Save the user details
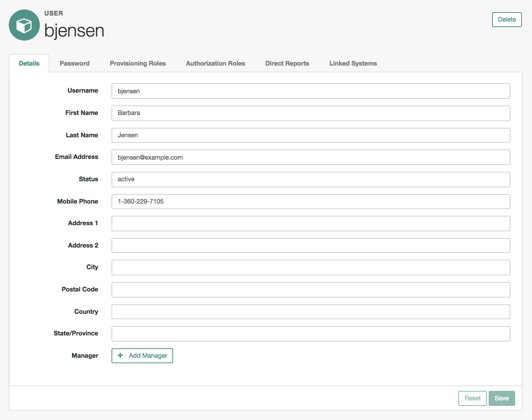532x420 pixels. [x=502, y=398]
